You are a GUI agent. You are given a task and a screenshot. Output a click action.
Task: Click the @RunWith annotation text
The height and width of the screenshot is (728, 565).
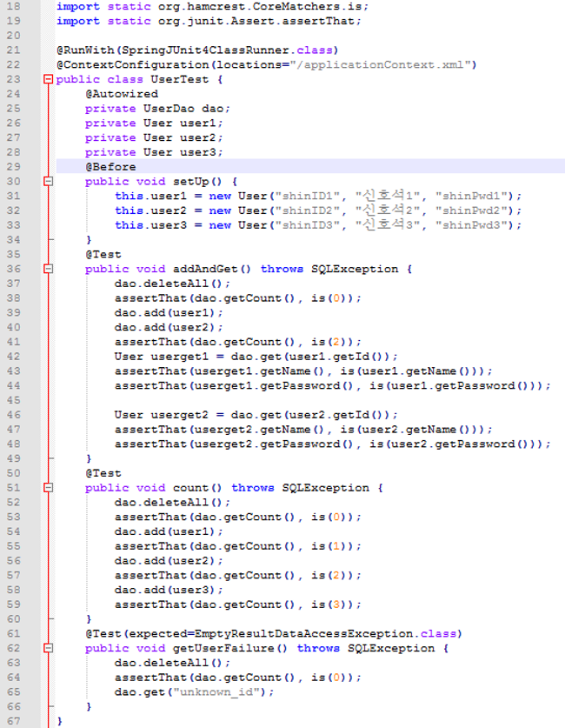coord(85,50)
